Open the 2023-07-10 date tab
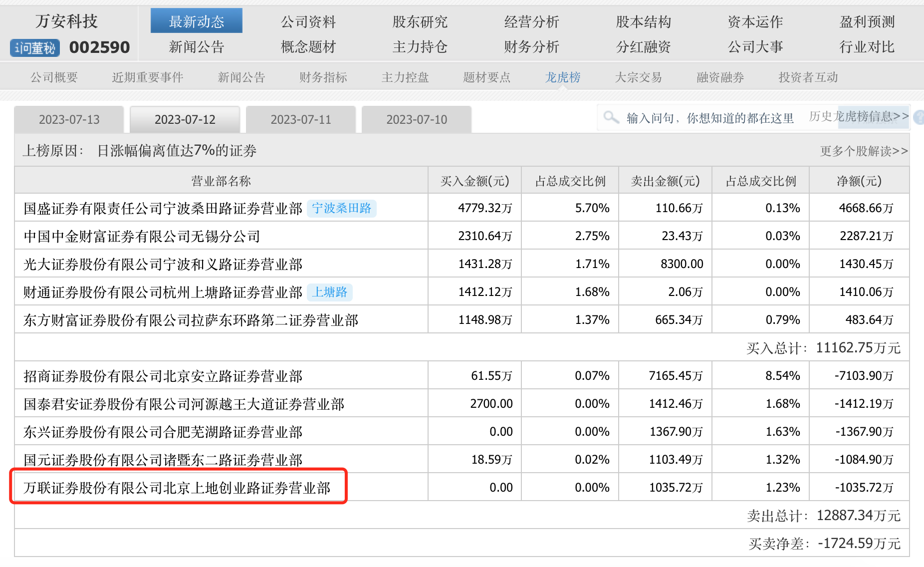This screenshot has height=567, width=924. point(417,120)
